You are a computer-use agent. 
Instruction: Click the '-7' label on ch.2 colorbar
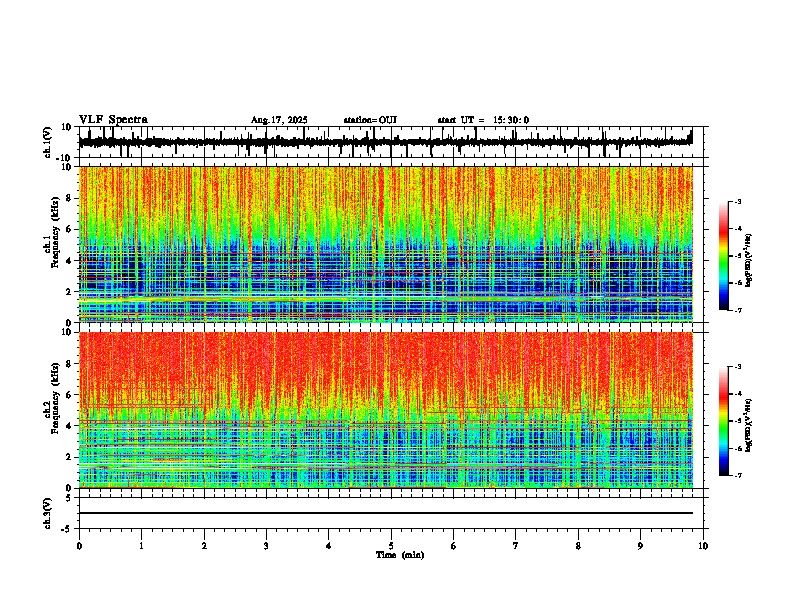(738, 475)
